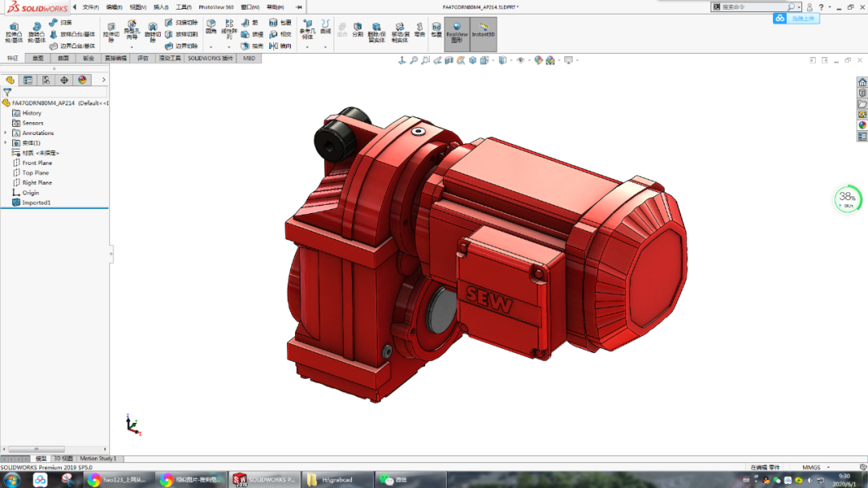Screen dimensions: 868x488
Task: Choose the Boundary Cut (边界切除) tool
Action: (x=182, y=46)
